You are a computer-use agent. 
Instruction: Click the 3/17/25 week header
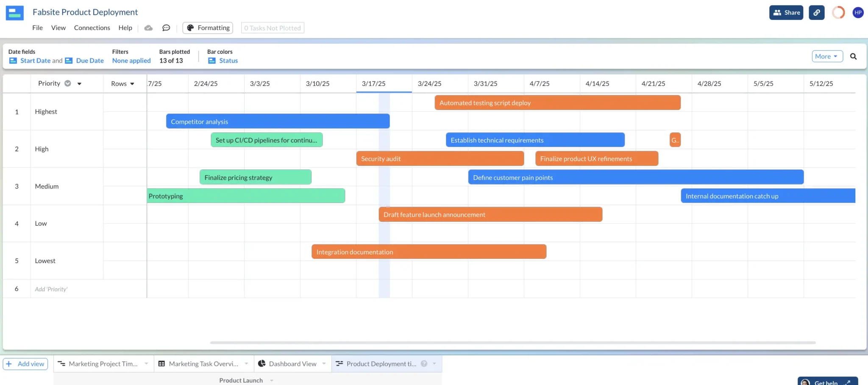click(384, 84)
